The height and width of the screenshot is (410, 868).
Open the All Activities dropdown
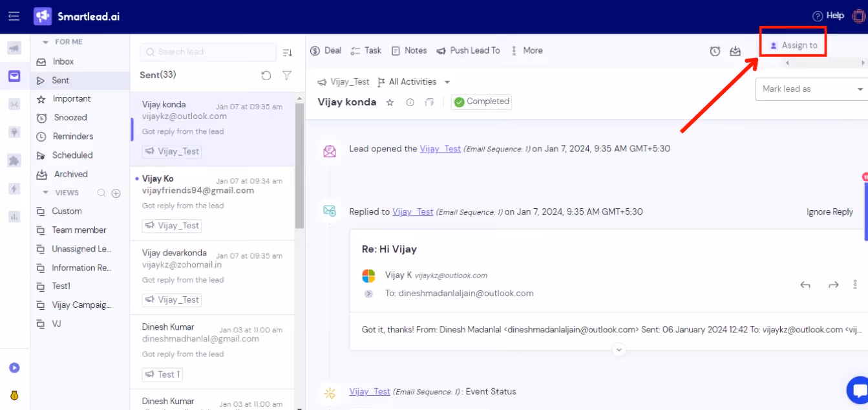click(x=414, y=82)
